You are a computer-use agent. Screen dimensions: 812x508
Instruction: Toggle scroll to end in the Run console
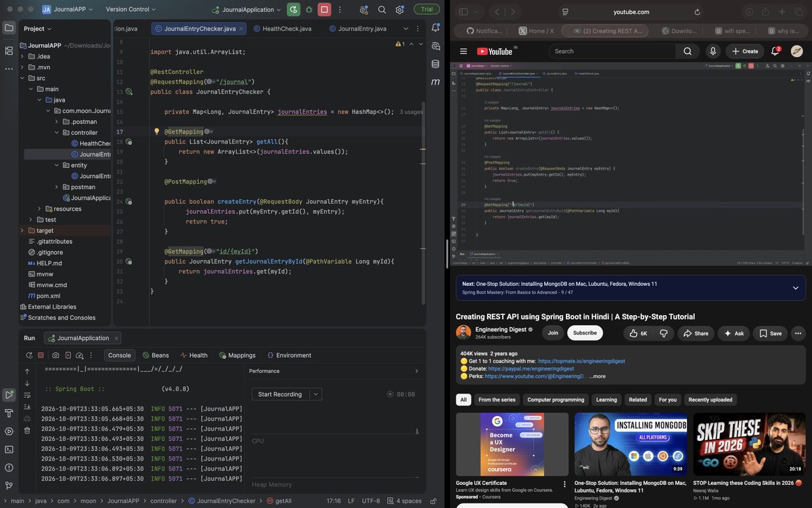(x=27, y=406)
